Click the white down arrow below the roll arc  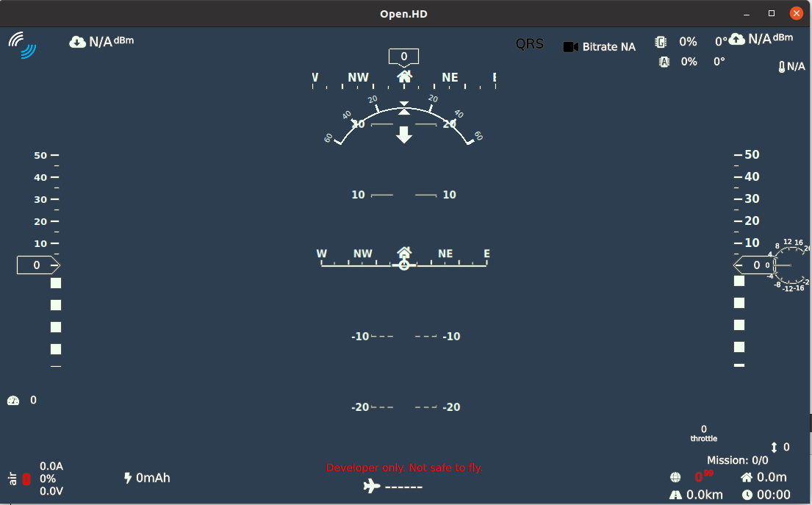pos(404,135)
